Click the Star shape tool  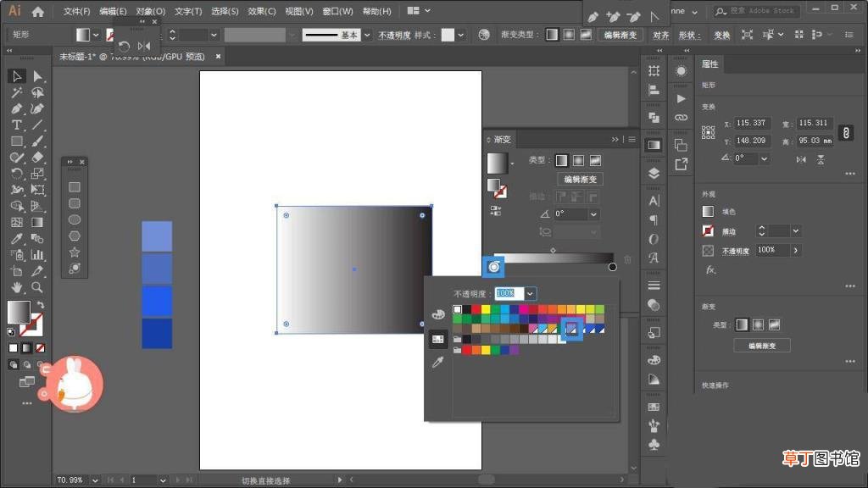click(75, 252)
